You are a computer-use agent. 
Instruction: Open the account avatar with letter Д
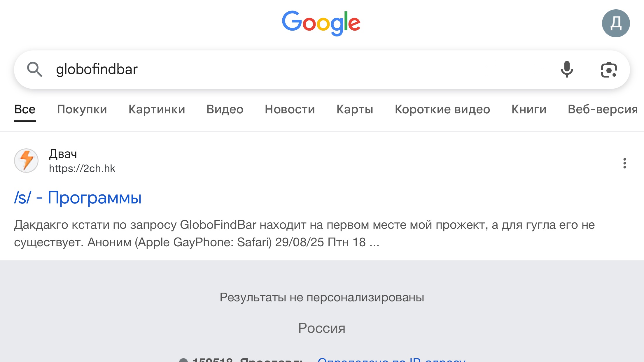[x=616, y=23]
